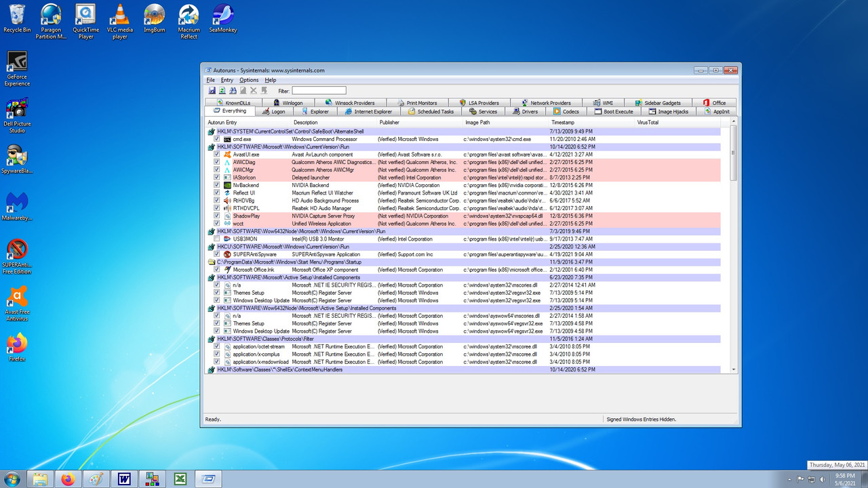Select the Macrium Reflect desktop icon
This screenshot has width=868, height=488.
189,22
